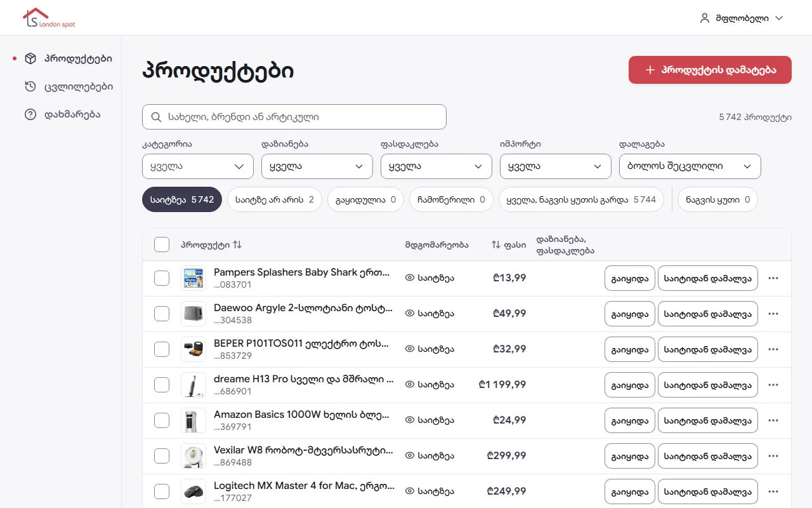Check the Vexilar W8 row checkbox
This screenshot has width=812, height=508.
point(162,456)
